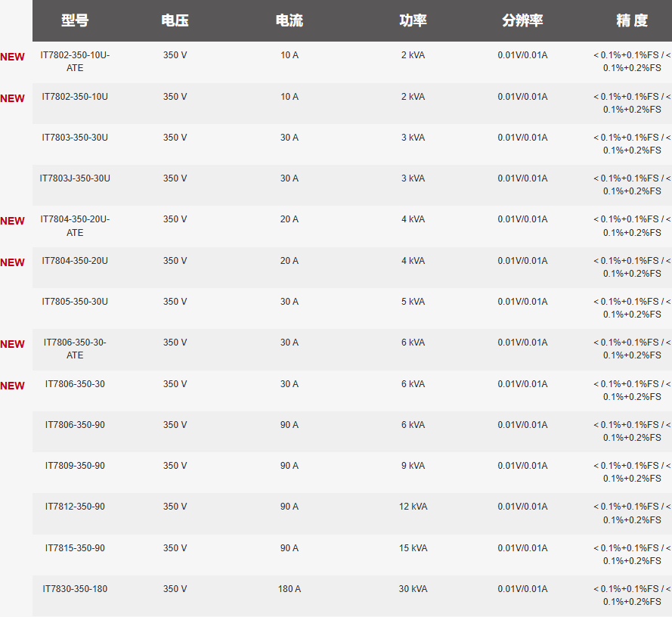Click the 精度 column header
The width and height of the screenshot is (672, 617).
(632, 20)
